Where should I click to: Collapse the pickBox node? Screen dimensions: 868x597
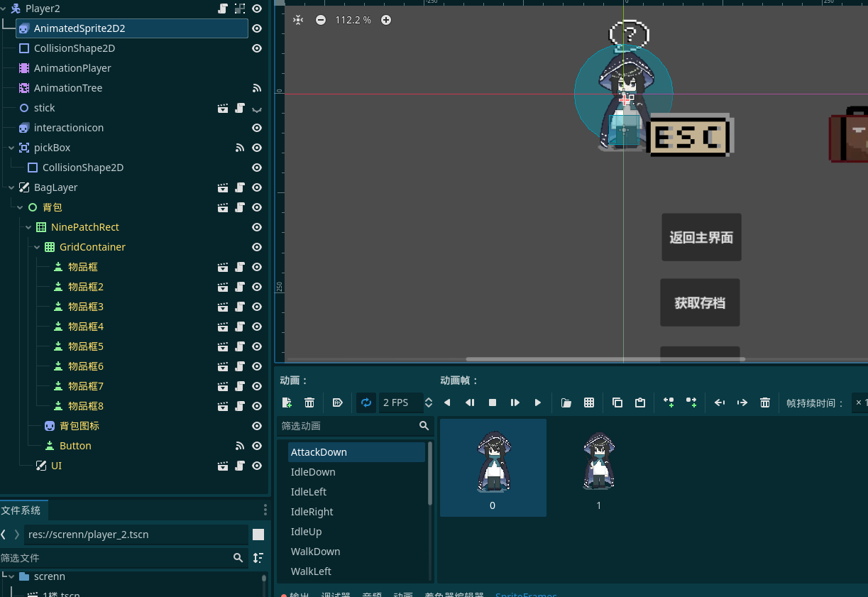[x=11, y=148]
